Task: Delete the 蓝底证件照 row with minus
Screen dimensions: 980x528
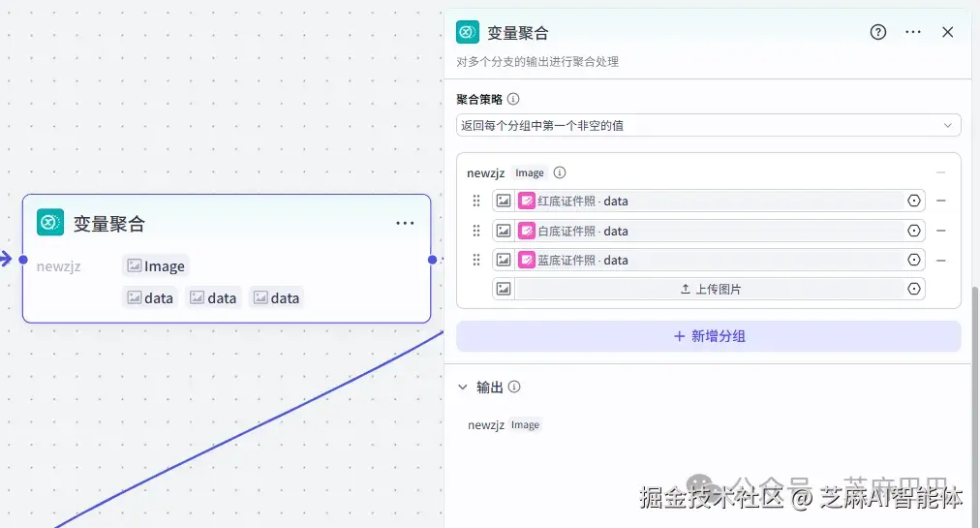Action: coord(940,260)
